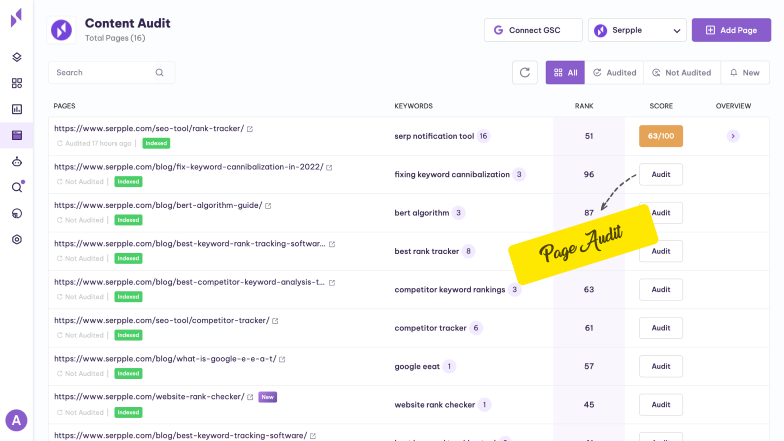The image size is (784, 441).
Task: Audit the competitor tracker page
Action: (660, 328)
